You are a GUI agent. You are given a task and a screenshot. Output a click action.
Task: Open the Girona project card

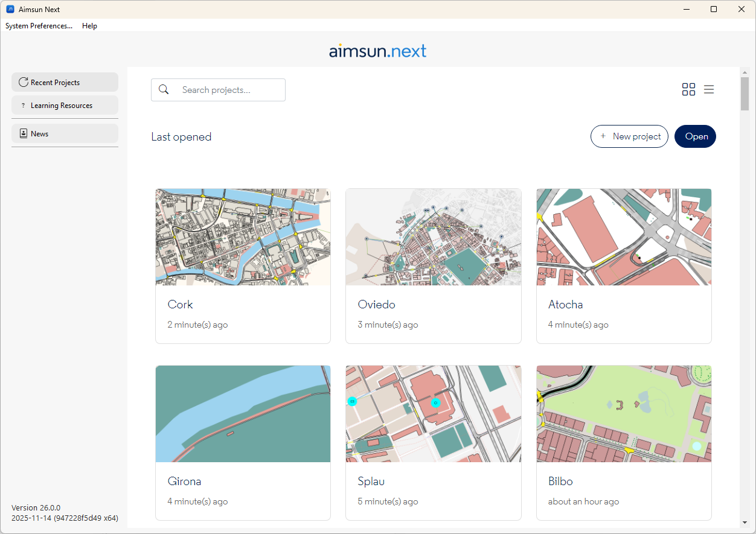click(243, 443)
